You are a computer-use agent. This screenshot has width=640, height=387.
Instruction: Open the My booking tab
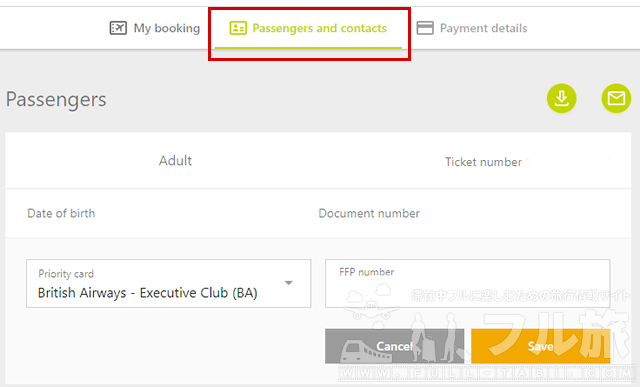tap(155, 28)
